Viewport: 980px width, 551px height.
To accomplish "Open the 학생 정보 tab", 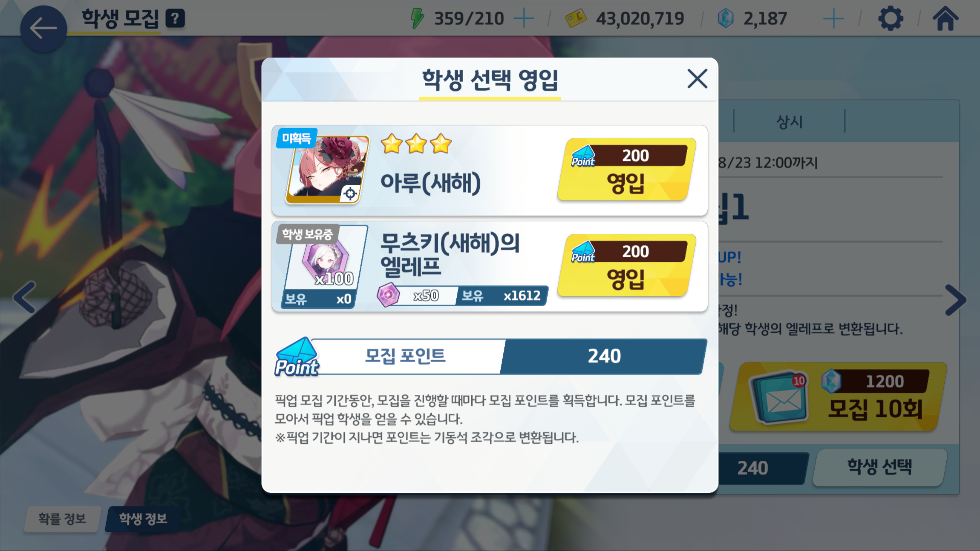I will [x=143, y=519].
